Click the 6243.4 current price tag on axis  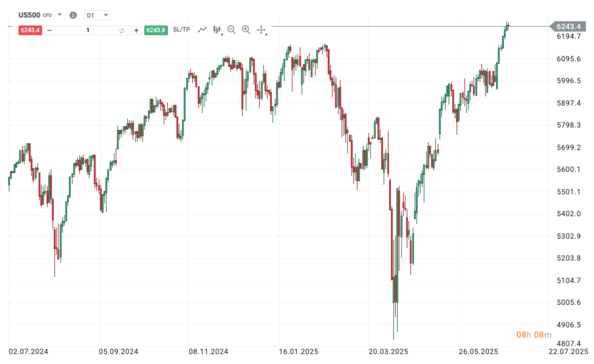click(x=568, y=26)
